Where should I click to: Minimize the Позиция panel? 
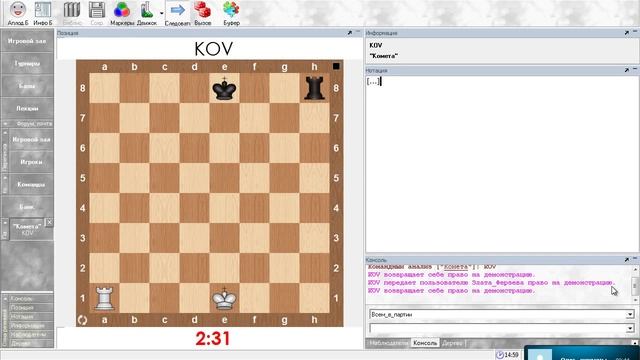pyautogui.click(x=358, y=32)
